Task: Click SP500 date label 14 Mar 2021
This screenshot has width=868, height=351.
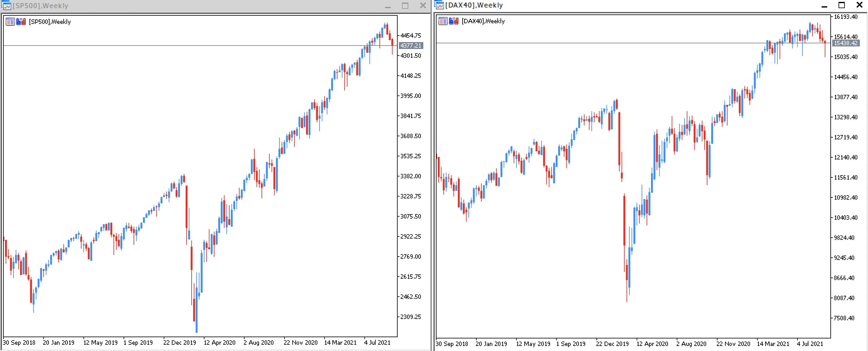Action: coord(340,343)
